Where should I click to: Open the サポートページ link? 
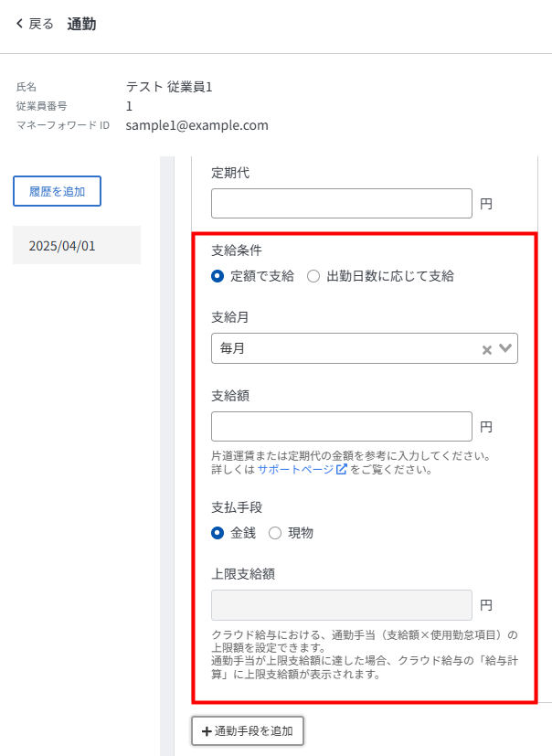(295, 470)
